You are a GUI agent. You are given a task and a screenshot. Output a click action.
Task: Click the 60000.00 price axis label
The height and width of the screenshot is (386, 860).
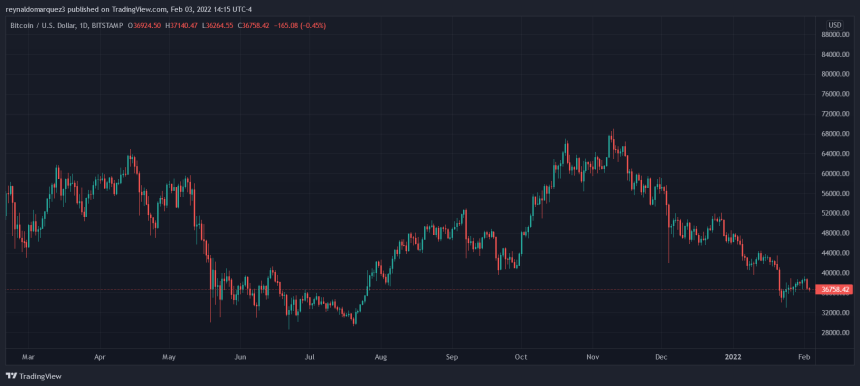point(835,174)
